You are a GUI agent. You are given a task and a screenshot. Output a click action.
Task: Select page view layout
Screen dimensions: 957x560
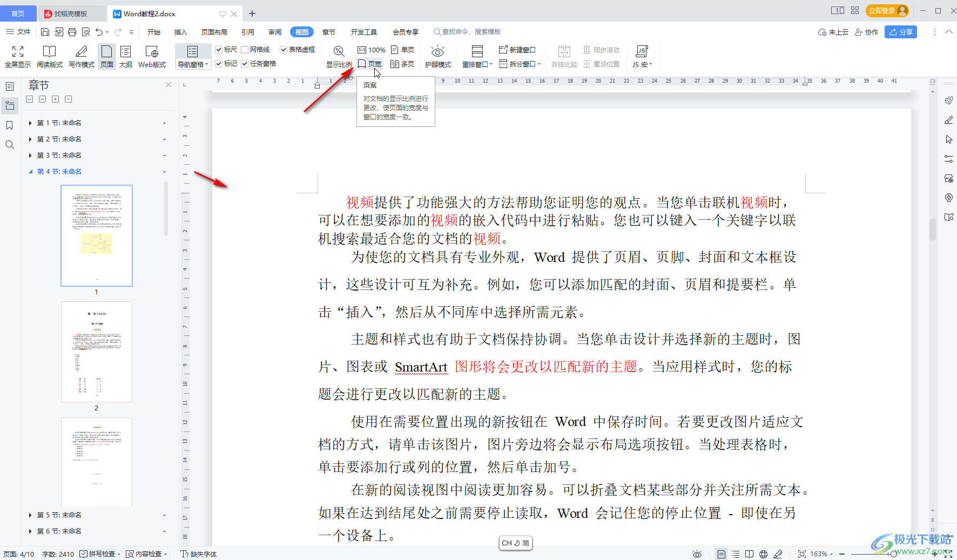(107, 57)
